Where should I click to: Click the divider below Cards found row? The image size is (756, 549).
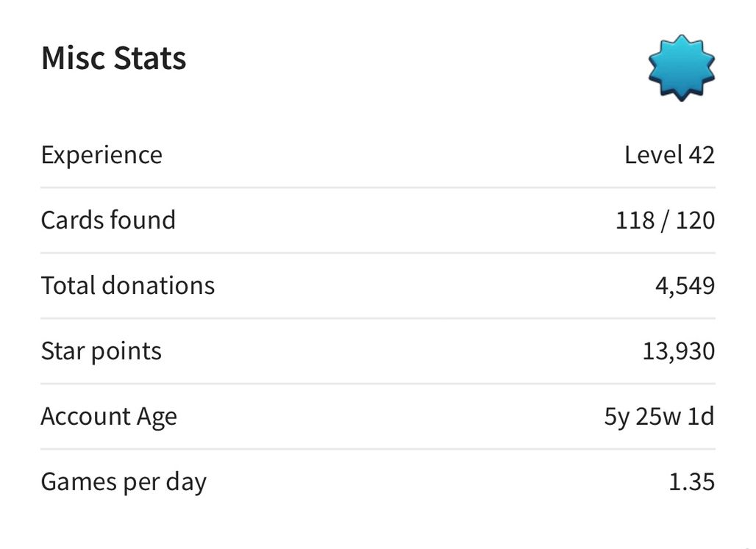(x=378, y=253)
